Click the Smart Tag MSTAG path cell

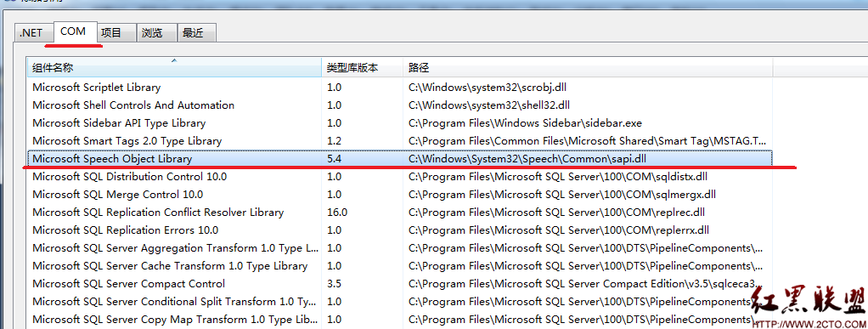pyautogui.click(x=588, y=140)
